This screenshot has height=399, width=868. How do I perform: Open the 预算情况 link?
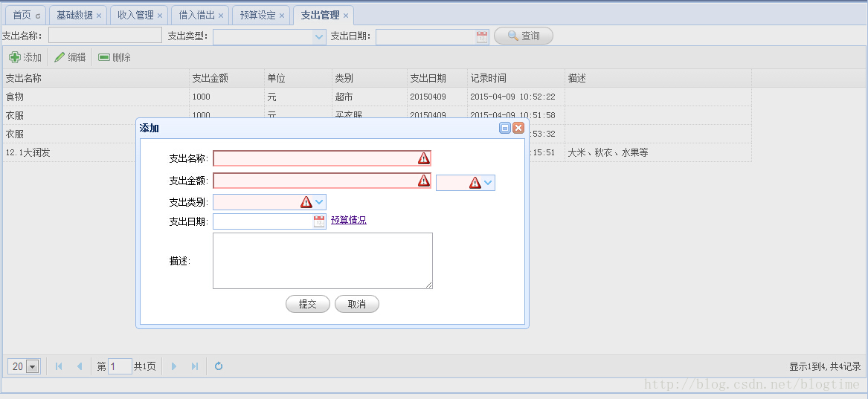349,220
